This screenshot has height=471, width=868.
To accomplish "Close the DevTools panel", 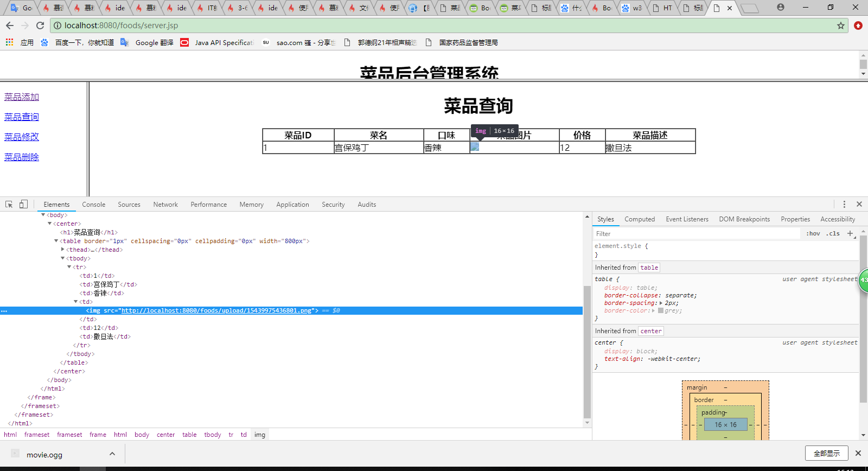I will point(859,205).
